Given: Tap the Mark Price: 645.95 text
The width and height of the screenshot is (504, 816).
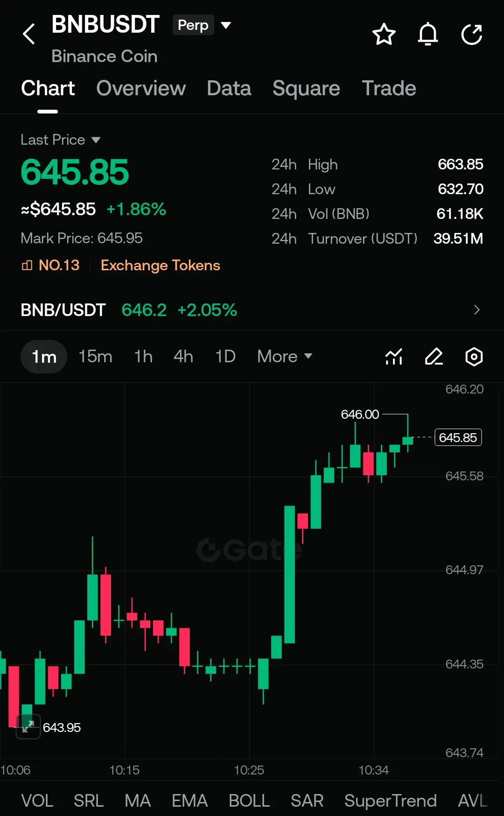Looking at the screenshot, I should pyautogui.click(x=82, y=238).
